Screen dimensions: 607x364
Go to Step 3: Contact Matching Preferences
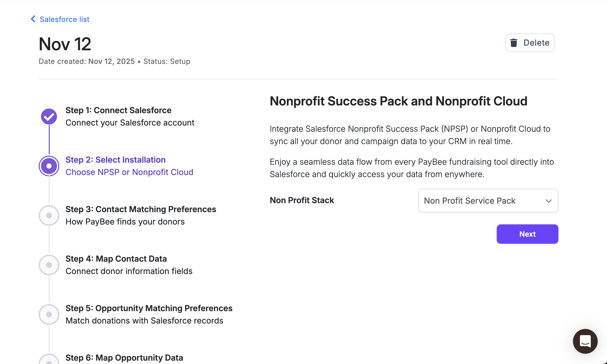click(141, 209)
